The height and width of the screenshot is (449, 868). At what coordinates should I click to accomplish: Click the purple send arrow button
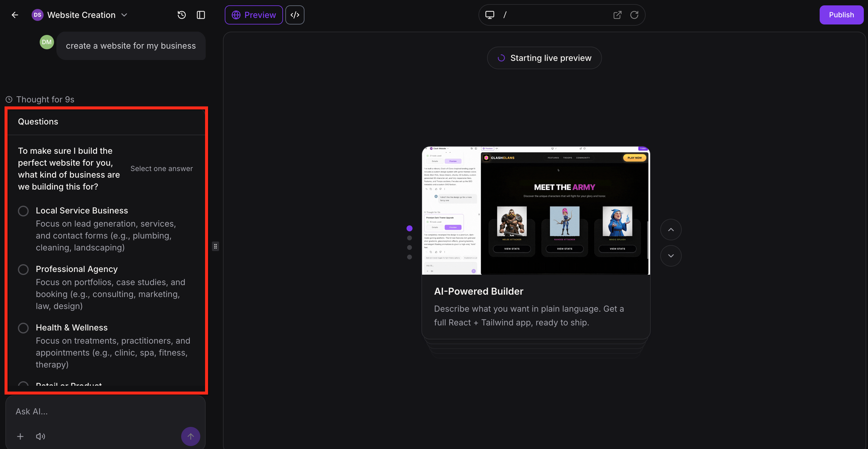pyautogui.click(x=191, y=436)
